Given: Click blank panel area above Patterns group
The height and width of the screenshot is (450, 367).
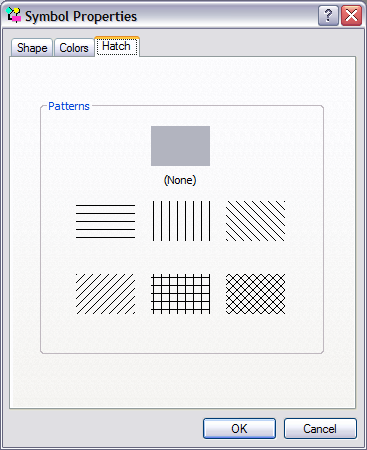Looking at the screenshot, I should (x=182, y=80).
